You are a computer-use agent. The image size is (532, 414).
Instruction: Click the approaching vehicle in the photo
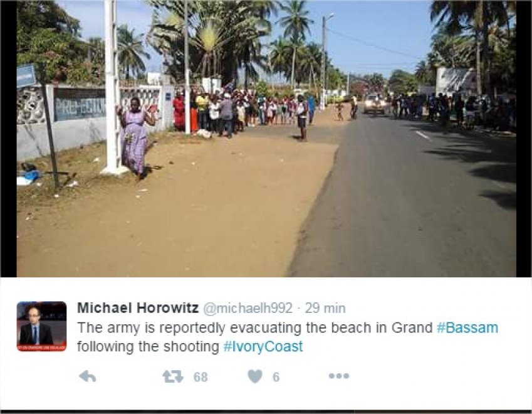point(375,103)
